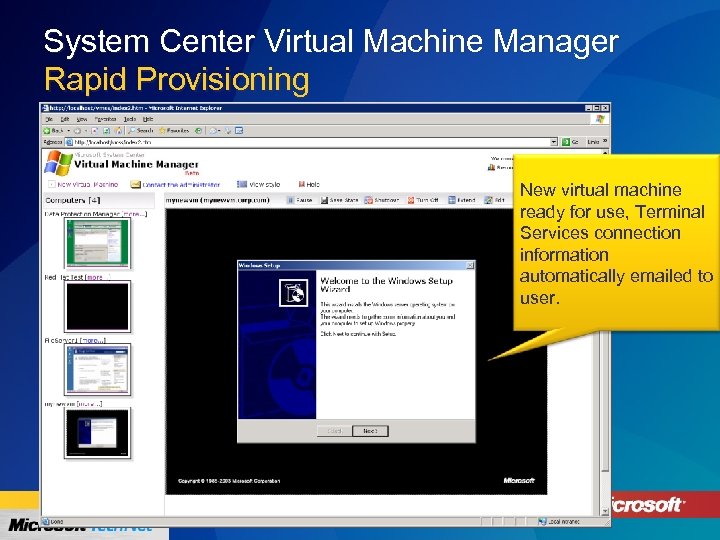
Task: Click the New Virtual Machine icon
Action: point(51,184)
